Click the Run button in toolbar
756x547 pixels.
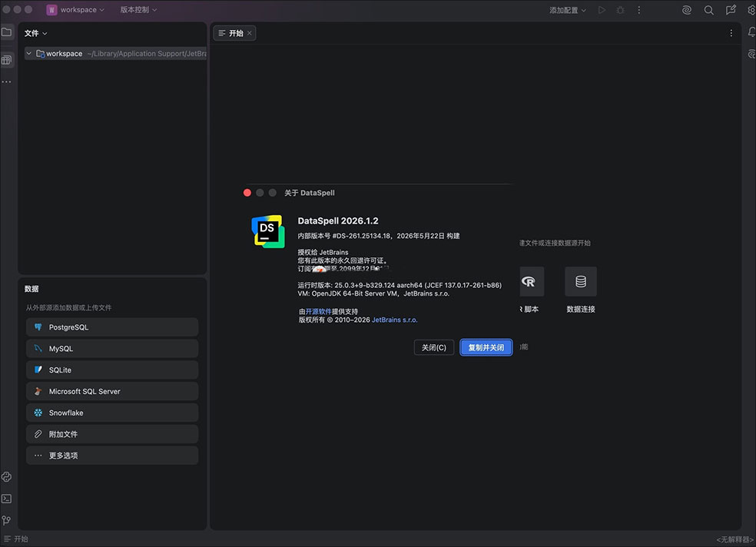602,10
